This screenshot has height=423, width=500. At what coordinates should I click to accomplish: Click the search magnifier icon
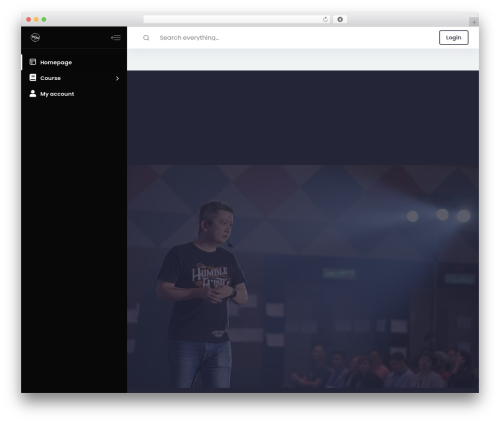pyautogui.click(x=146, y=38)
